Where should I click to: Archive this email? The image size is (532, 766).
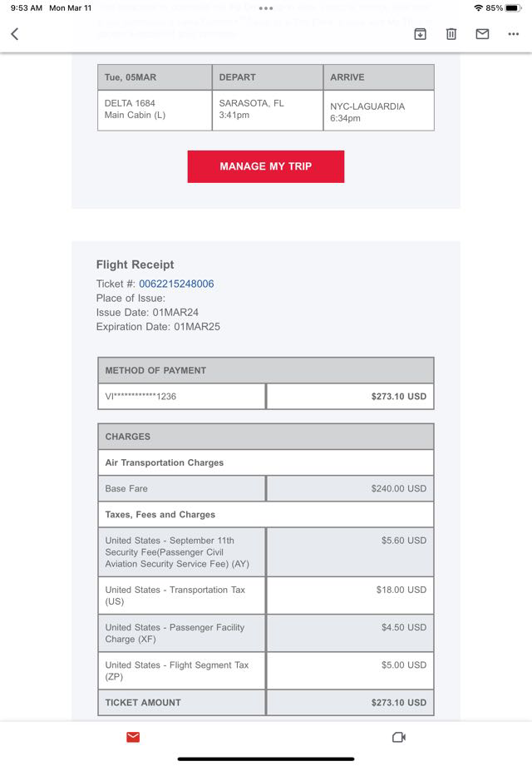[421, 34]
